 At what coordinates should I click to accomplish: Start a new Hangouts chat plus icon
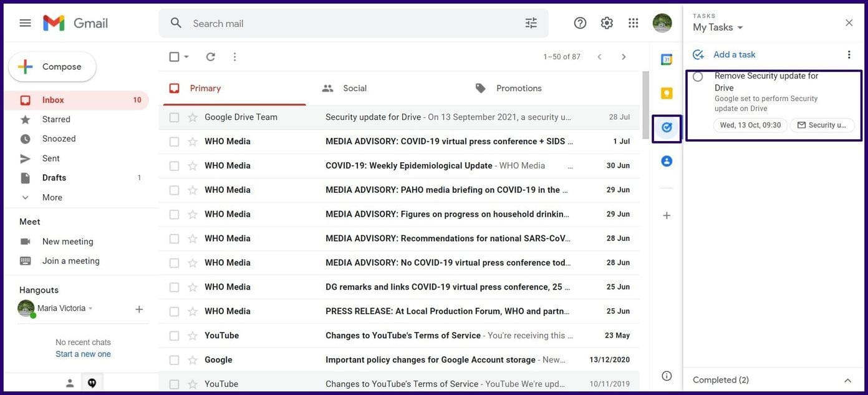click(139, 309)
